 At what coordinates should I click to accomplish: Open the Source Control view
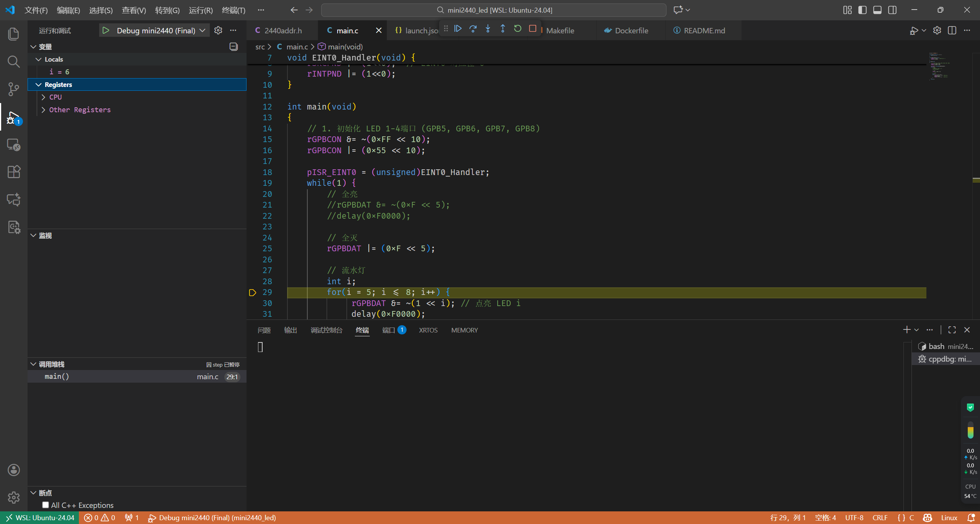(14, 89)
